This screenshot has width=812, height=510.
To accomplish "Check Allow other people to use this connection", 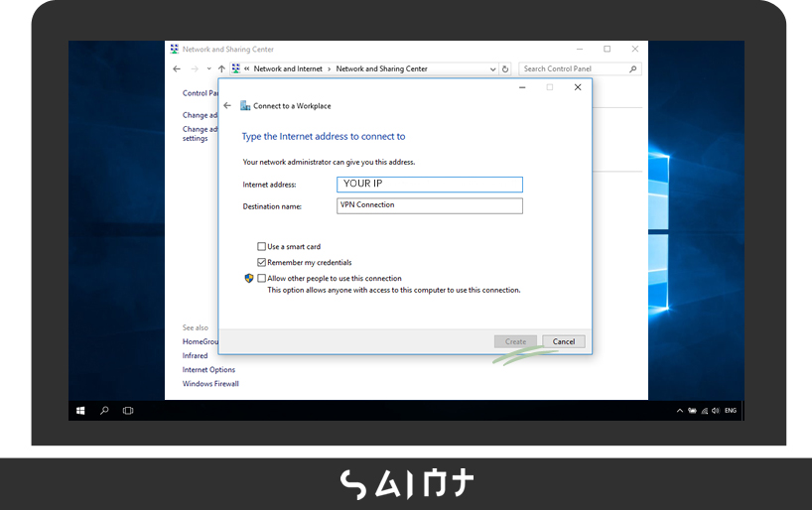I will 262,279.
